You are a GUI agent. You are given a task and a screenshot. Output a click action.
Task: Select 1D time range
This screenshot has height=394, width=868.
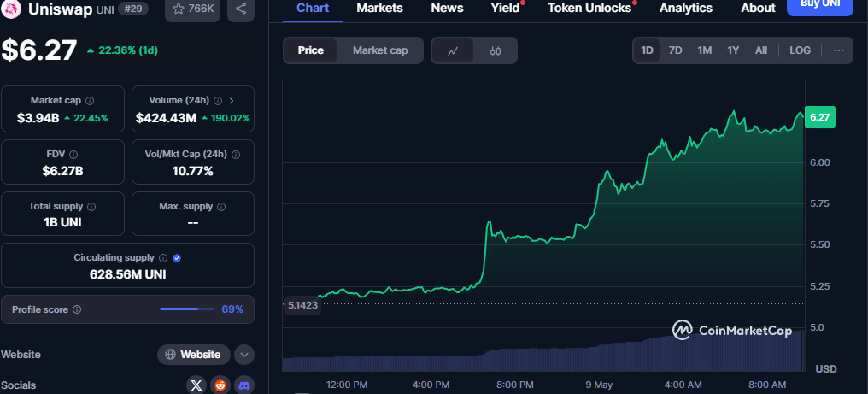coord(647,50)
